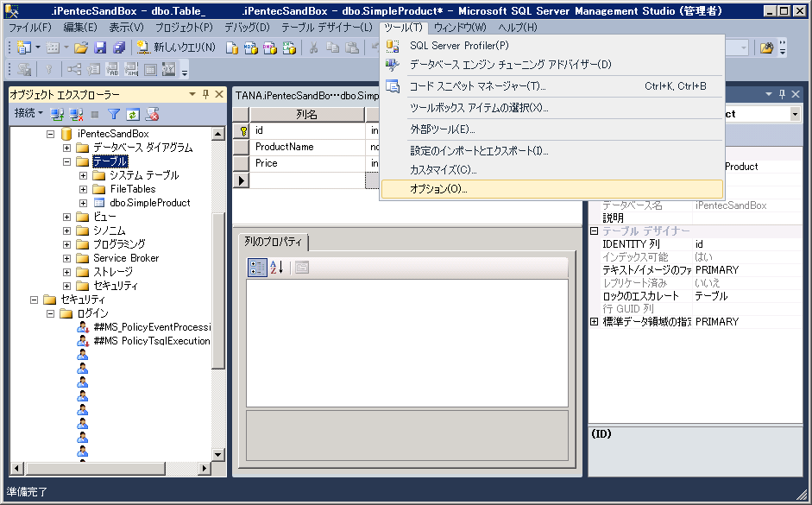Click Disconnect icon in Object Explorer
The image size is (812, 505).
click(x=76, y=114)
